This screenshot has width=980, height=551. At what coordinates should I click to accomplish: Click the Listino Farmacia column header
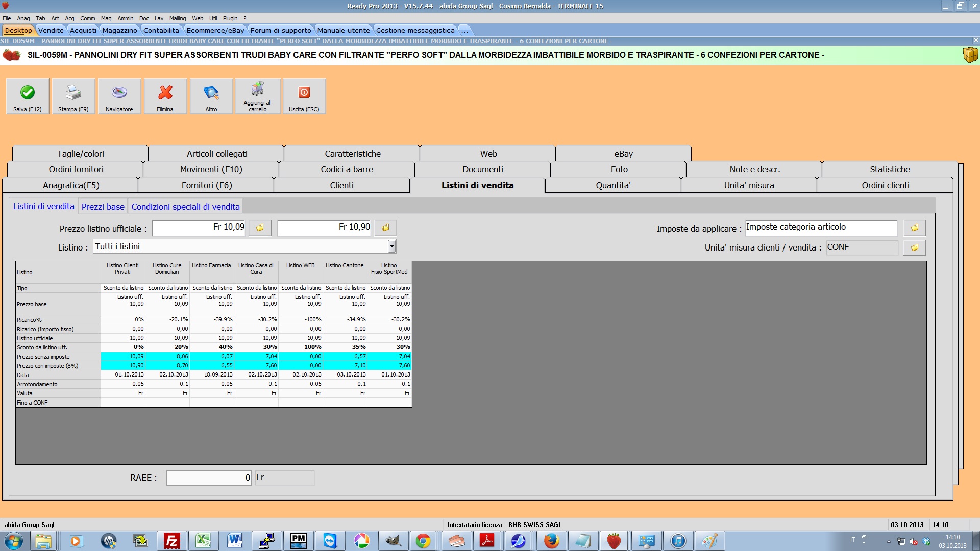pyautogui.click(x=211, y=272)
